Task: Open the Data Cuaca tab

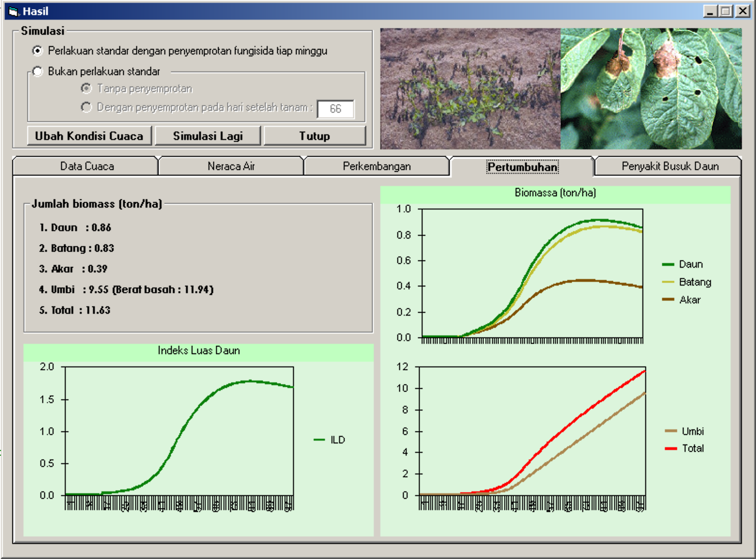Action: click(x=87, y=166)
